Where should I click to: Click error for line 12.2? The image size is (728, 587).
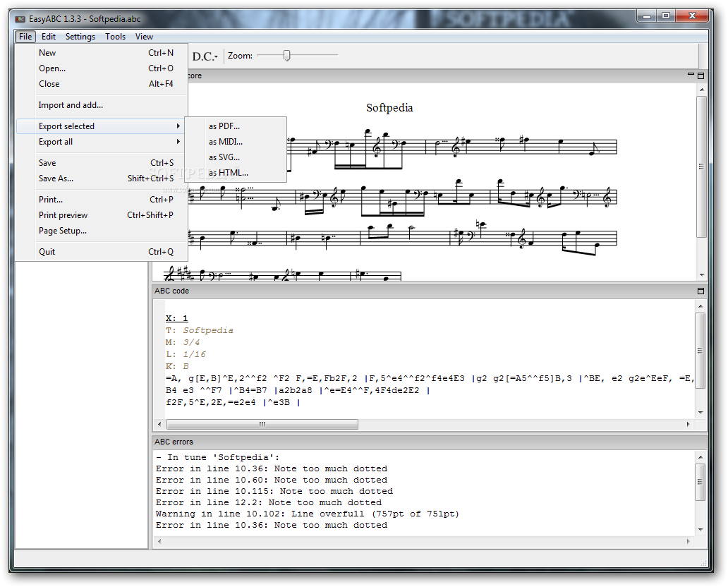[x=269, y=502]
